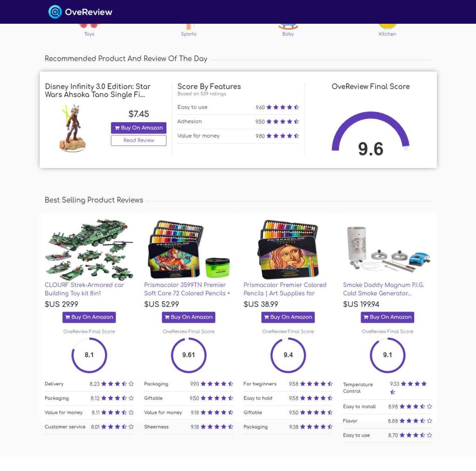Click Value for money 9.18 stars
The width and height of the screenshot is (476, 471).
(217, 412)
